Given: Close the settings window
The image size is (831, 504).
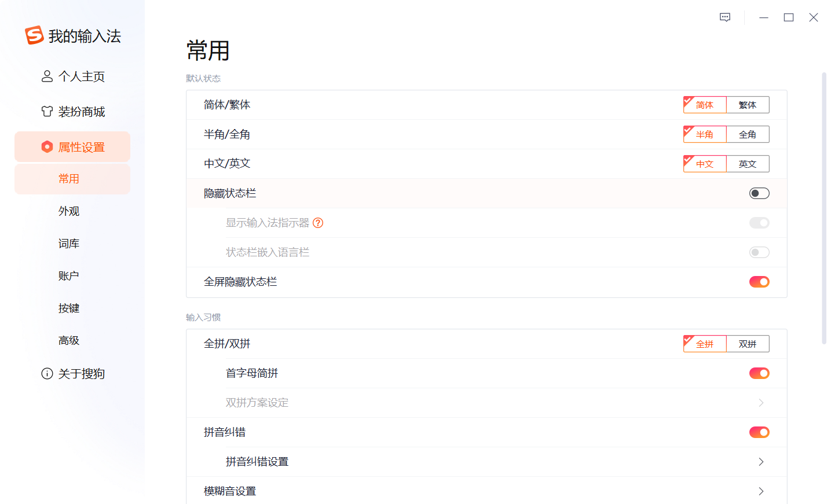Looking at the screenshot, I should coord(814,17).
